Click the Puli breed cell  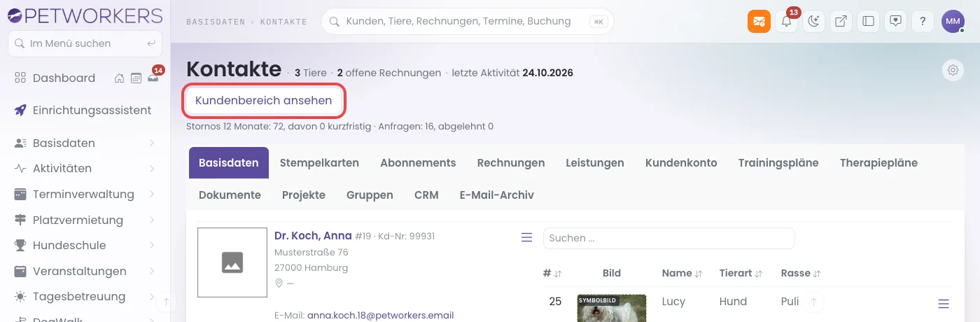click(790, 302)
